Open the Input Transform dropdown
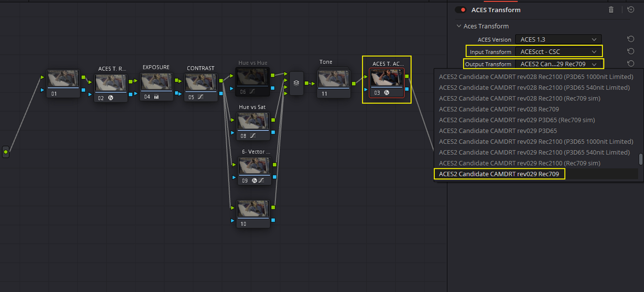Screen dimensions: 644x292 click(558, 52)
